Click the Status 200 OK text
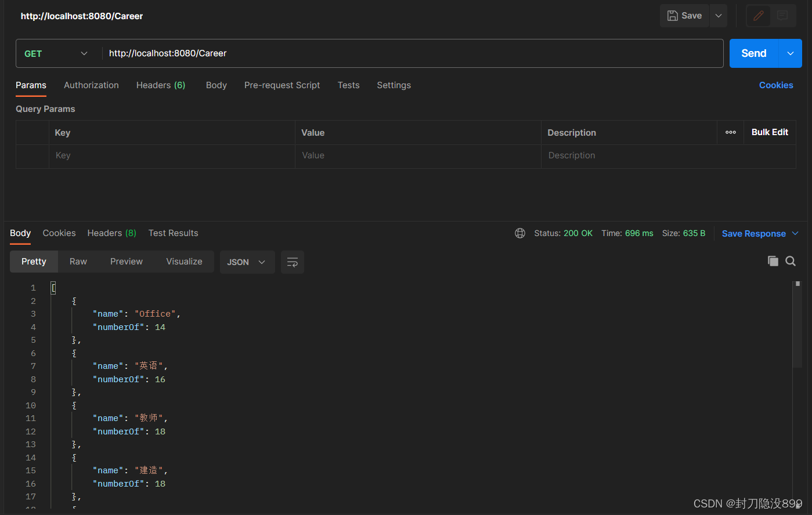The height and width of the screenshot is (515, 812). pos(564,233)
